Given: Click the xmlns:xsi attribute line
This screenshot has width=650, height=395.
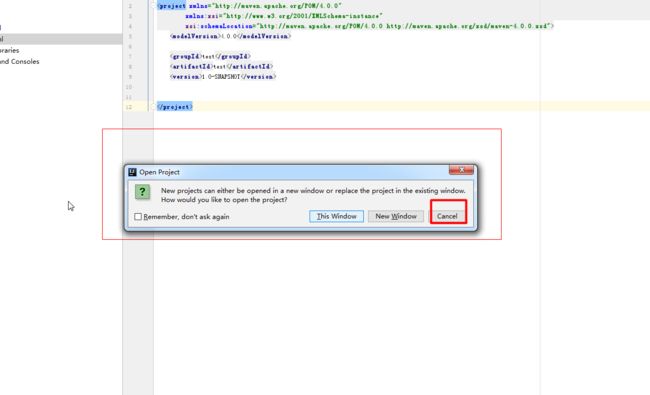Looking at the screenshot, I should pos(284,16).
